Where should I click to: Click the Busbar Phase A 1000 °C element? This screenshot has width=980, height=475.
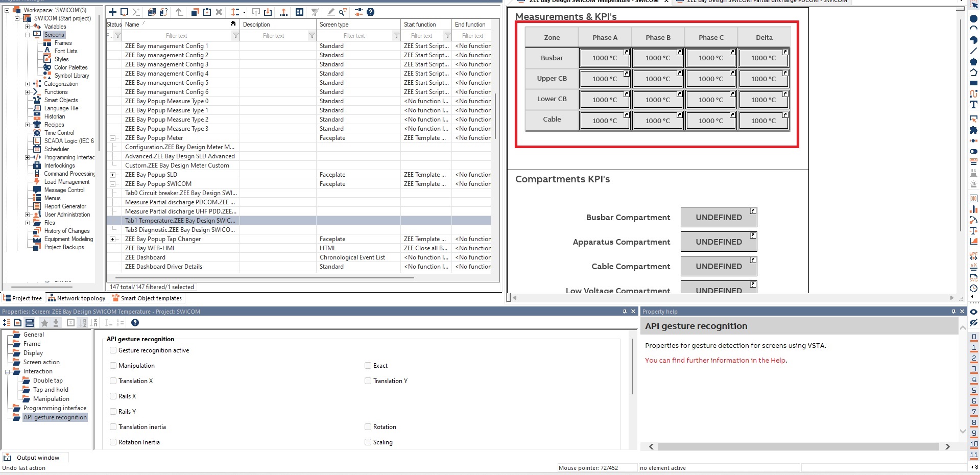(605, 58)
